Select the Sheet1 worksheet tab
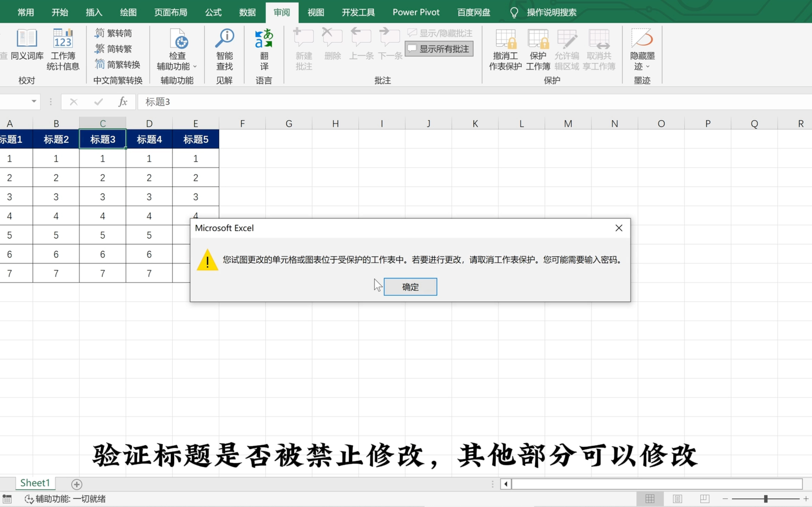This screenshot has height=507, width=812. click(x=35, y=483)
